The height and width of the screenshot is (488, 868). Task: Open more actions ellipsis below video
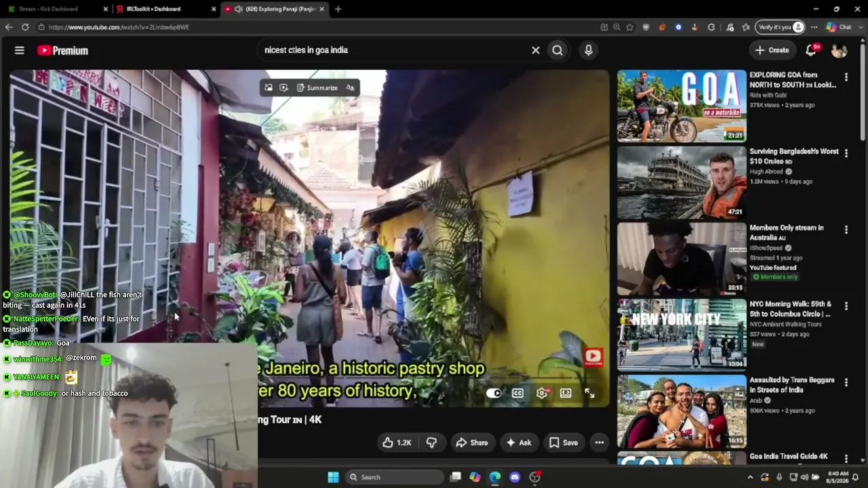[599, 443]
